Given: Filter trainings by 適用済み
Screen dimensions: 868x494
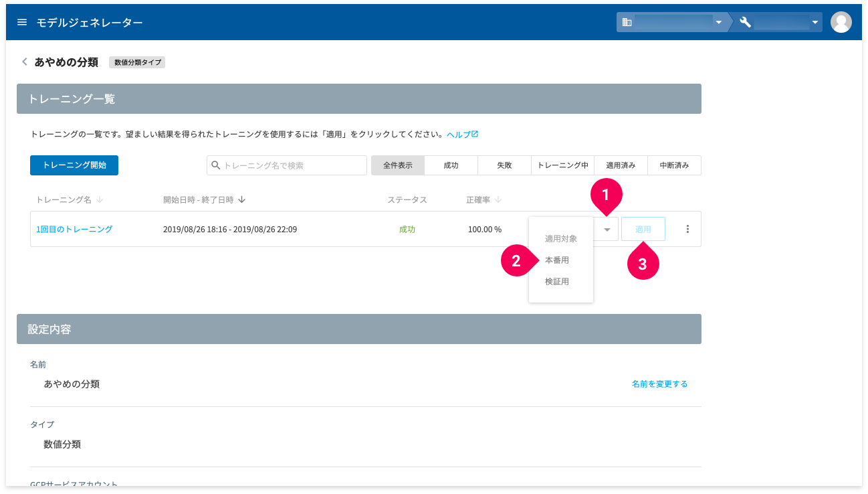Looking at the screenshot, I should [x=621, y=165].
